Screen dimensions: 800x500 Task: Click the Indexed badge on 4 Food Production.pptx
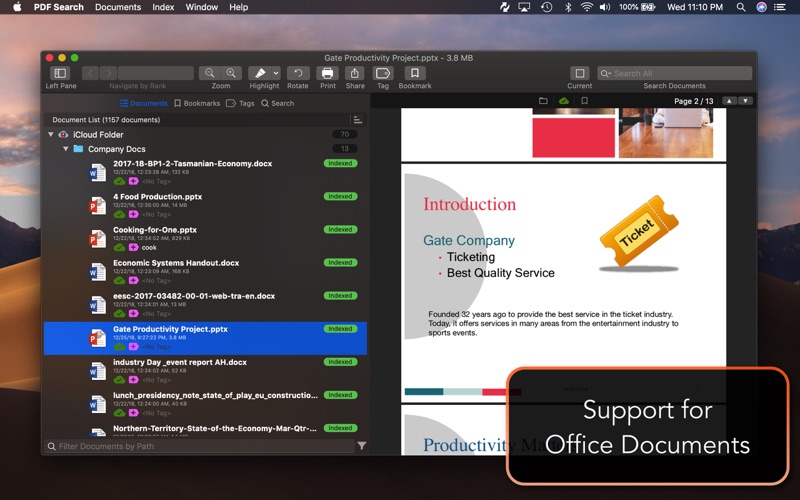pos(340,196)
